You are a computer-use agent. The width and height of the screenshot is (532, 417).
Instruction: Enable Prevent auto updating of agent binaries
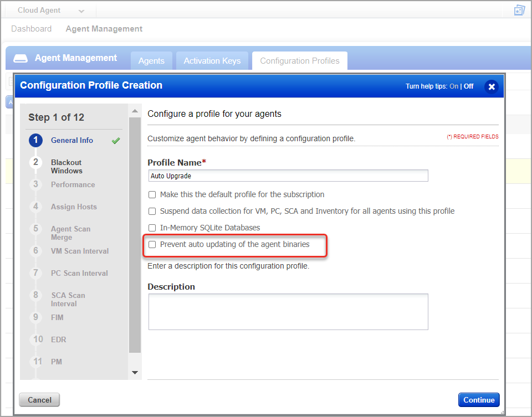pyautogui.click(x=152, y=244)
